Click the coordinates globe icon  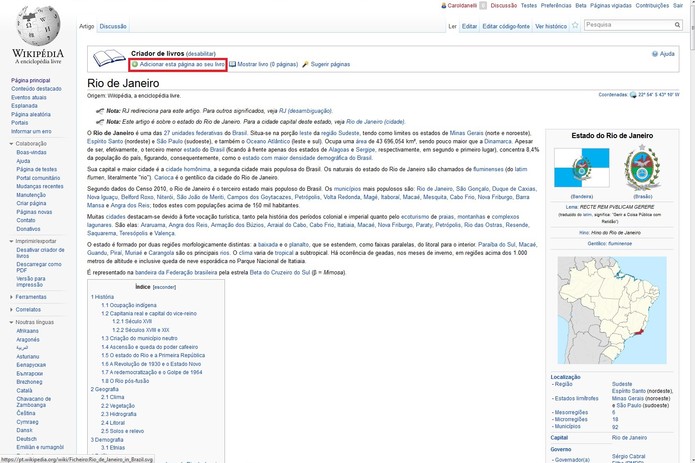[633, 95]
